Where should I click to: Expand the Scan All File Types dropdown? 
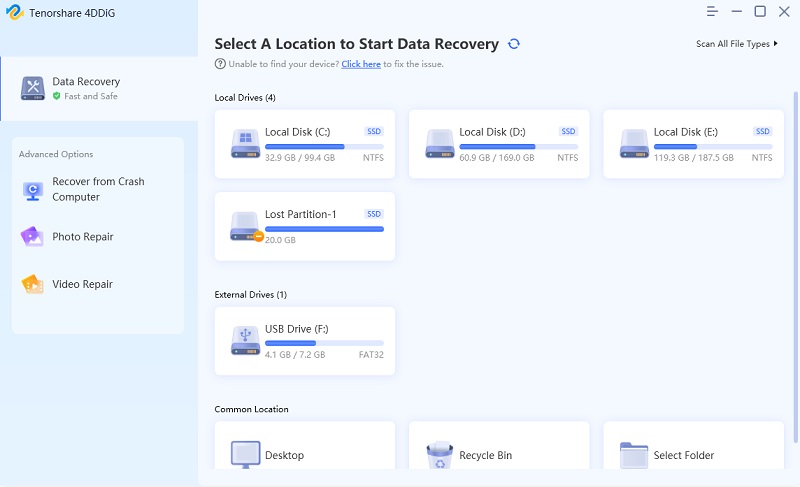(x=737, y=44)
